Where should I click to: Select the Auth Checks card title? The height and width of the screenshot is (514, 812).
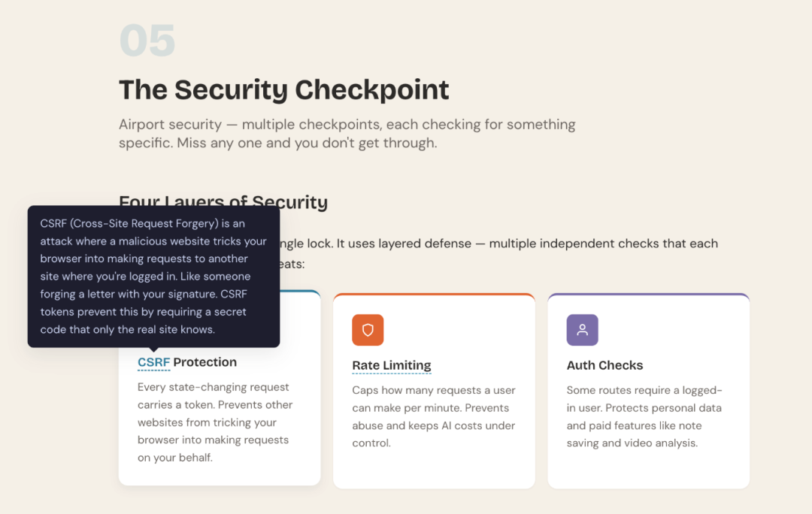pos(604,365)
